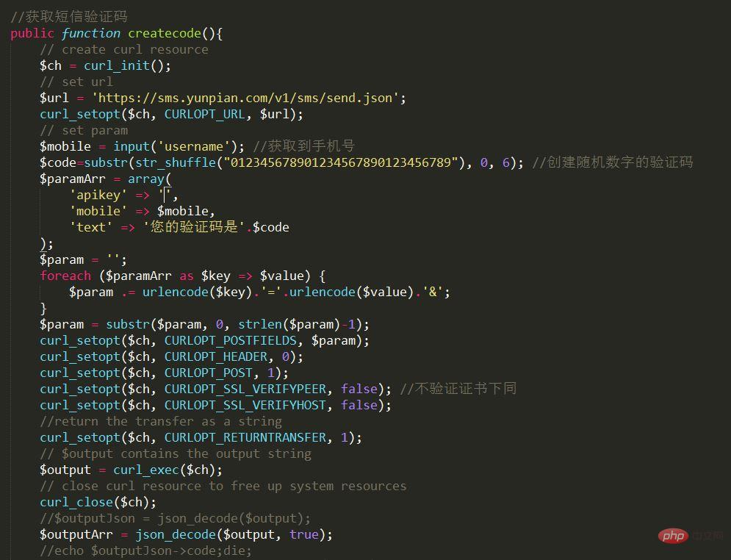Click the curl_exec($ch) call
This screenshot has height=560, width=731.
click(164, 470)
